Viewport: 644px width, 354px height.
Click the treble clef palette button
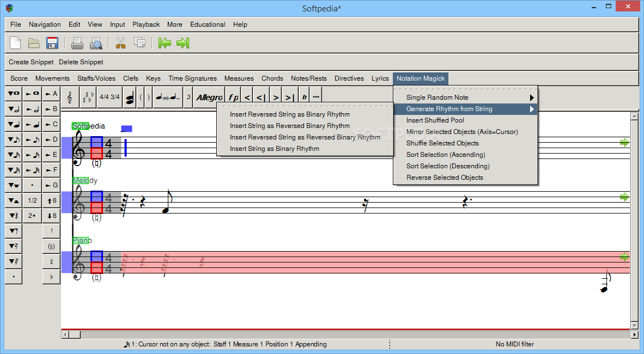click(70, 97)
